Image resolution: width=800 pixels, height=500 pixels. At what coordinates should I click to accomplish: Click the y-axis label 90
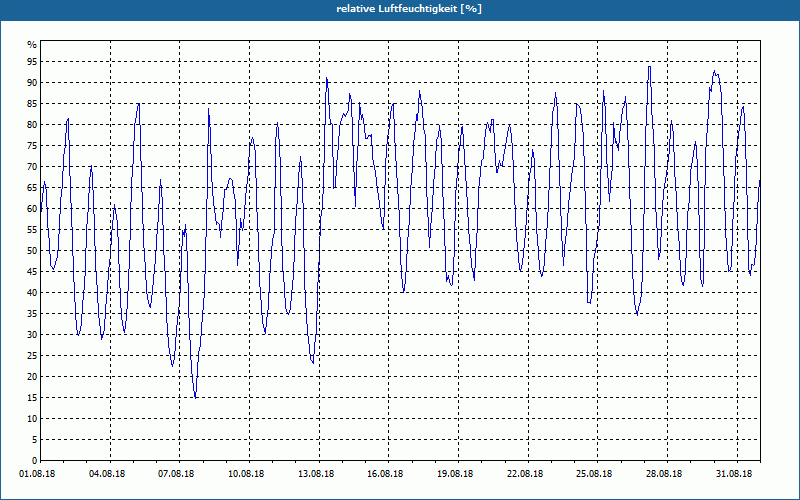[x=32, y=83]
